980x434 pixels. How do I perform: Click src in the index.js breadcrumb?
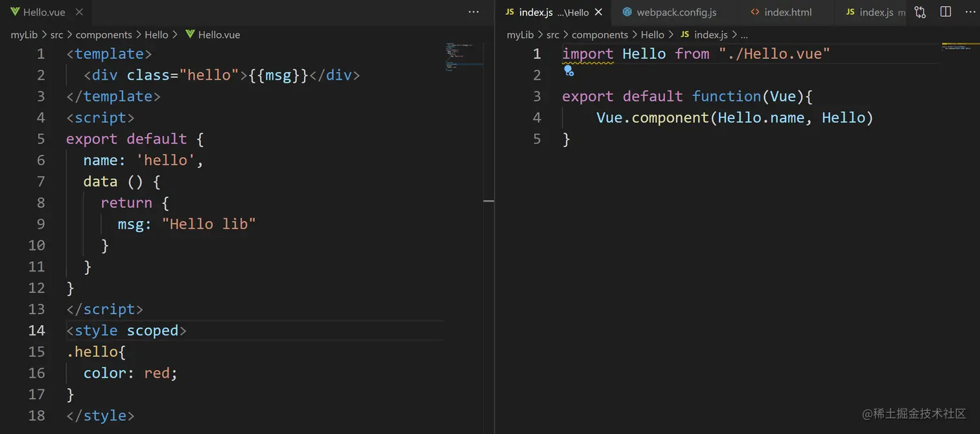coord(552,35)
